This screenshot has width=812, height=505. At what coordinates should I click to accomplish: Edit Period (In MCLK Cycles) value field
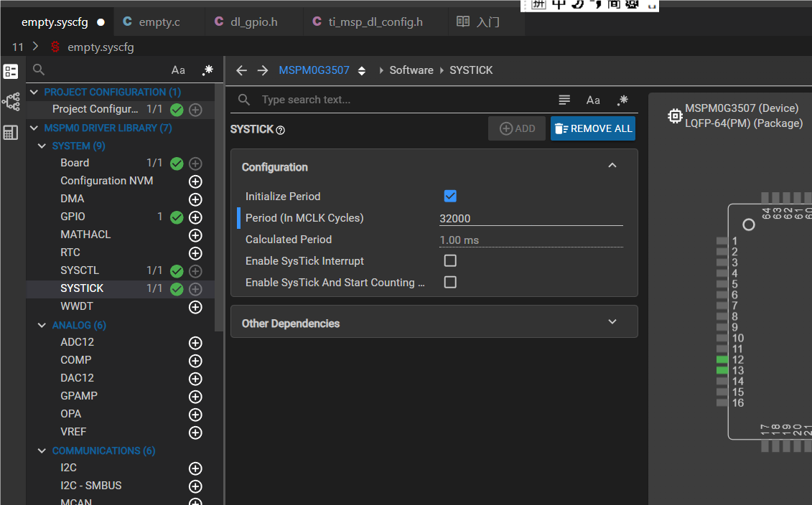[531, 218]
